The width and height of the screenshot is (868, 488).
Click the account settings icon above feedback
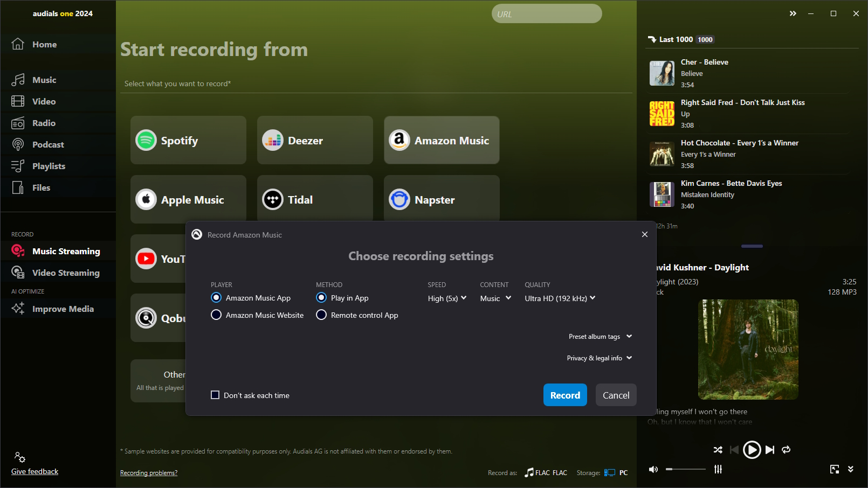[x=20, y=457]
